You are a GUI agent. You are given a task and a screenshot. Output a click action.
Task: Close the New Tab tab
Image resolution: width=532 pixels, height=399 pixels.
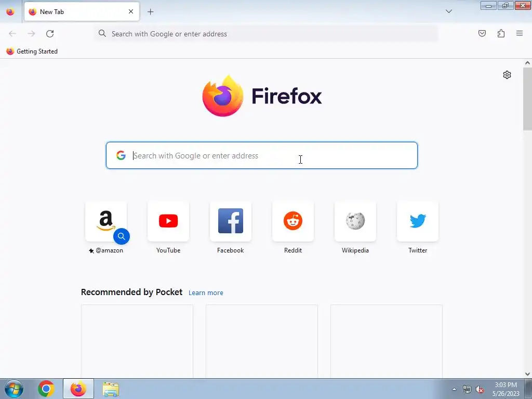click(x=130, y=11)
